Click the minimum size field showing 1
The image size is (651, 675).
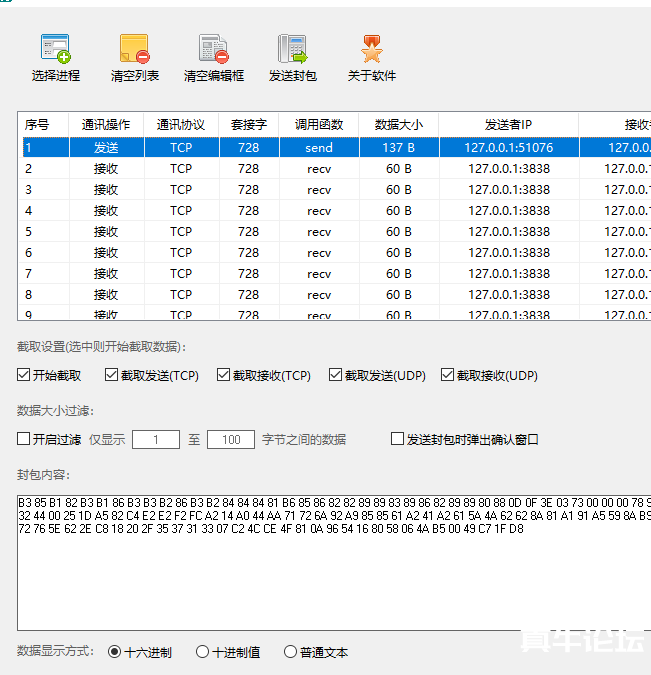pos(156,440)
